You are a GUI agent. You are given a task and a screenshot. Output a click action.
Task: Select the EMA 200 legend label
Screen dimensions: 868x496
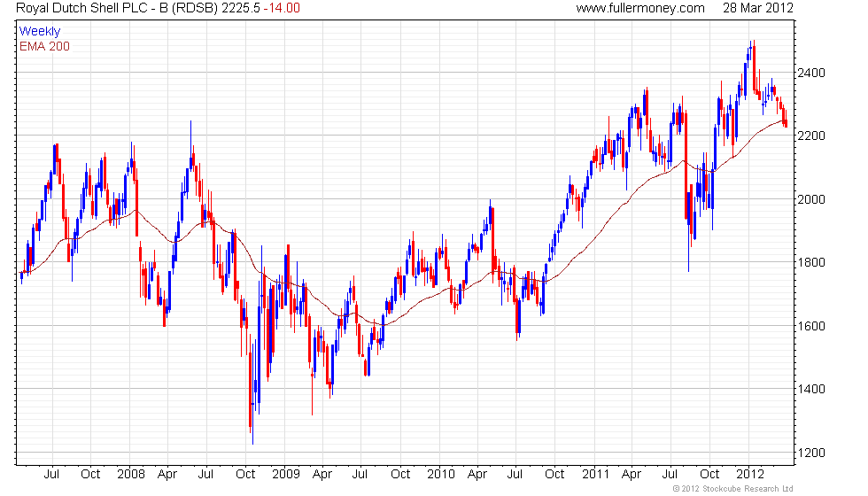point(44,46)
